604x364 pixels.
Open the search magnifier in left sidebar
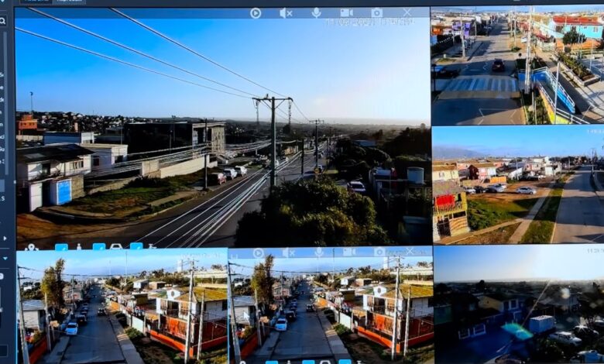[x=2, y=21]
